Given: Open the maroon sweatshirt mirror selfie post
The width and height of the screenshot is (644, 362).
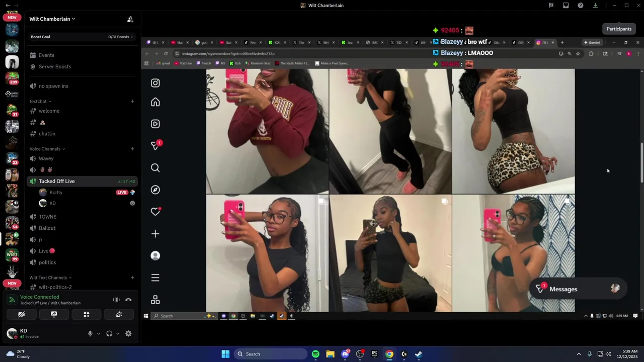Looking at the screenshot, I should point(267,131).
